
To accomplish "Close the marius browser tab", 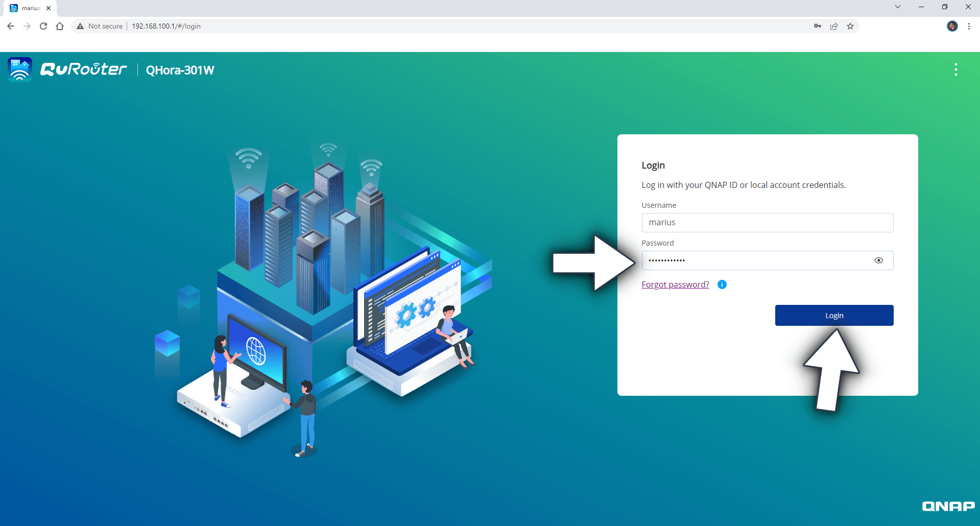I will [x=49, y=8].
